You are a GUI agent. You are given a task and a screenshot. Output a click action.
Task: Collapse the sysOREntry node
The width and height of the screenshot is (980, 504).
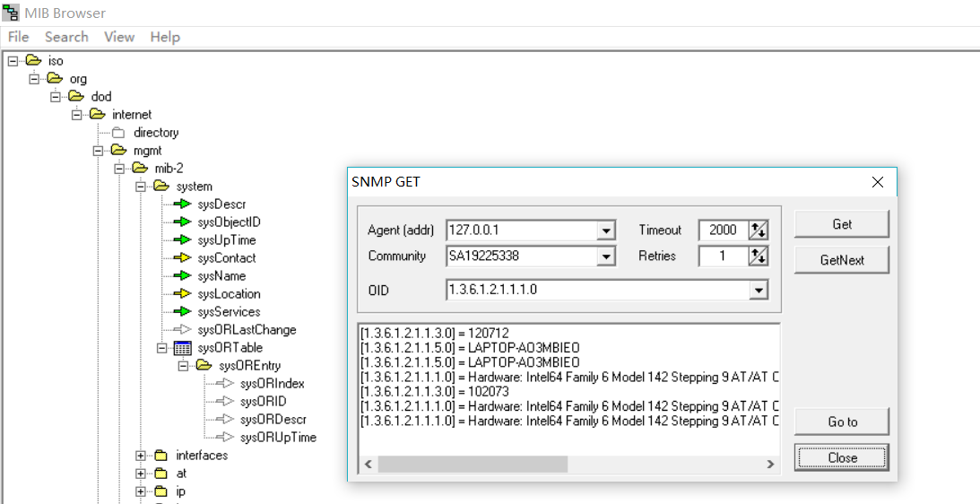pos(183,366)
